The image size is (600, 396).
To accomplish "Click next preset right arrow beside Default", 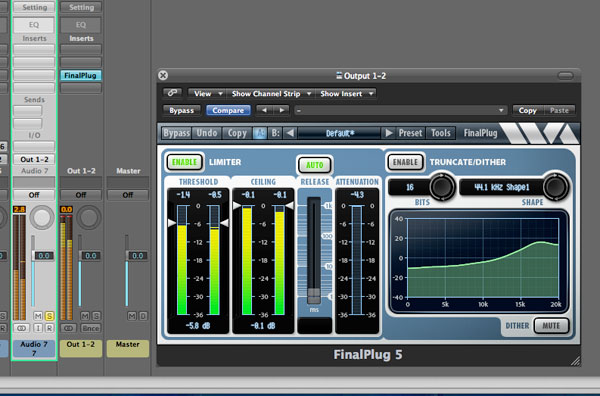I will [x=389, y=133].
